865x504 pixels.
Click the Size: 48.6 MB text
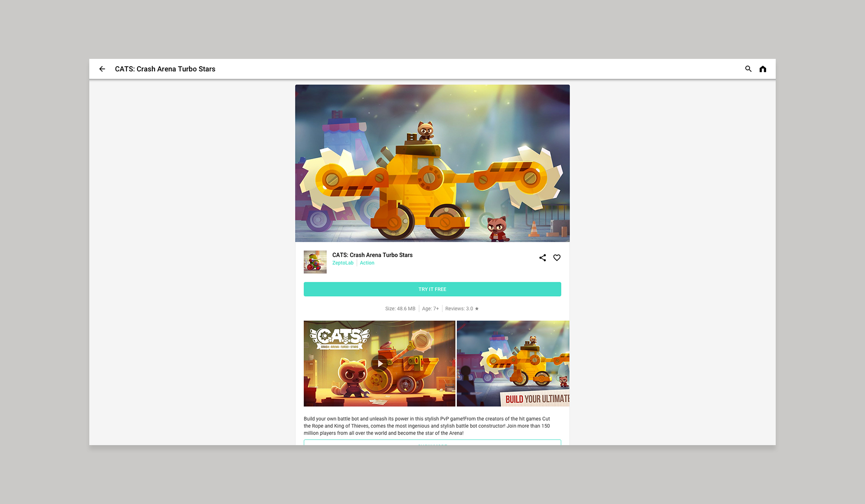click(x=400, y=309)
